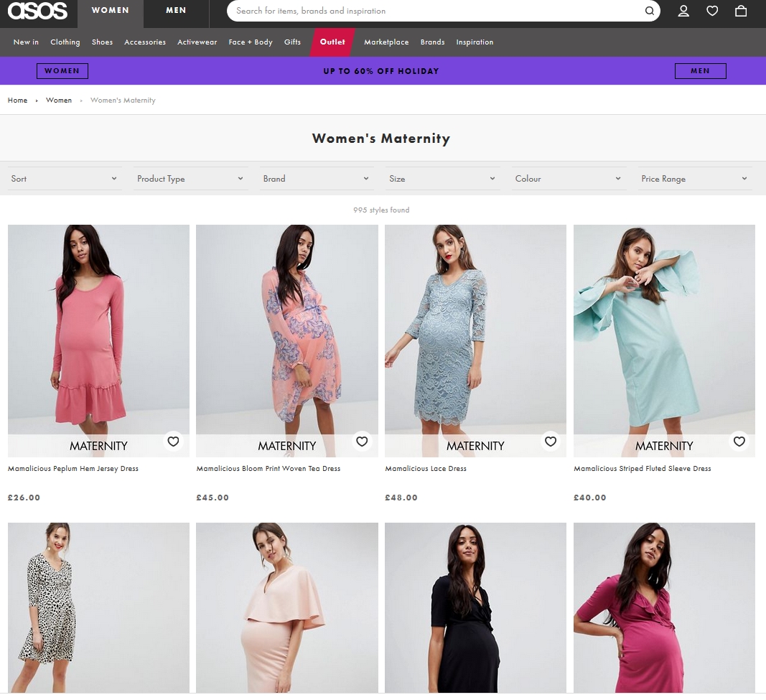Open the My Account profile icon
The image size is (766, 700).
[683, 11]
